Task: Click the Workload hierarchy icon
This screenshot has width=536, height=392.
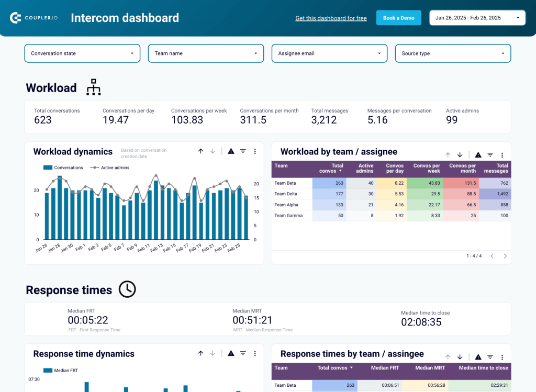Action: click(x=93, y=87)
